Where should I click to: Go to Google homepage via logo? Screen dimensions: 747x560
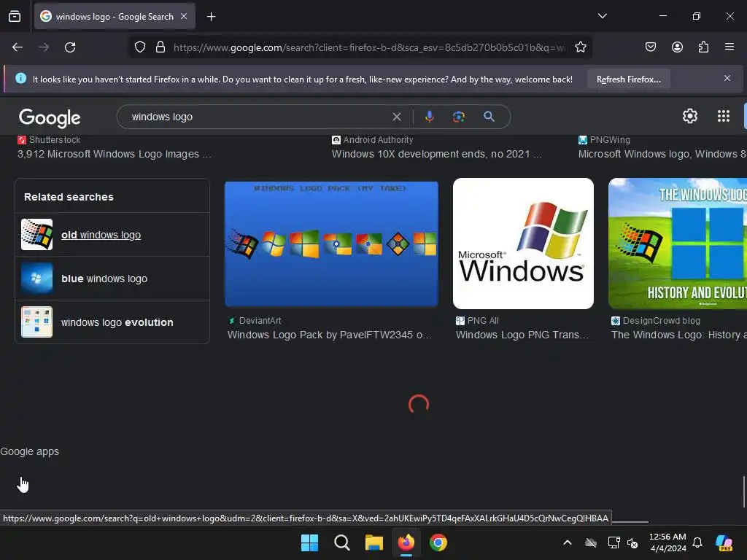coord(50,117)
